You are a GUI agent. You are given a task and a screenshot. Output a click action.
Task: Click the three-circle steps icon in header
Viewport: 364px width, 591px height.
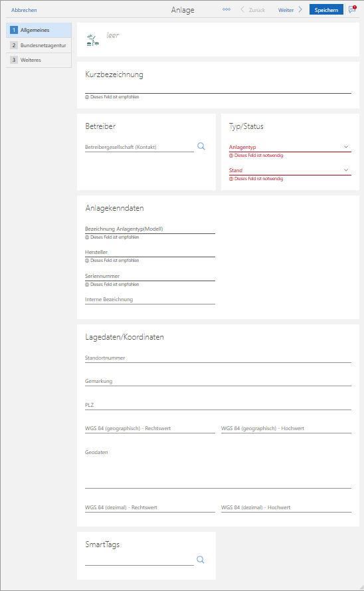227,9
